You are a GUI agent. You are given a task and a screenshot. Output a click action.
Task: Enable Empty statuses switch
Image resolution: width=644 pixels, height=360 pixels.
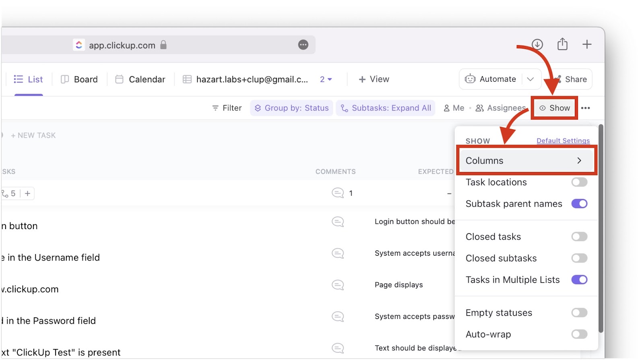point(579,313)
